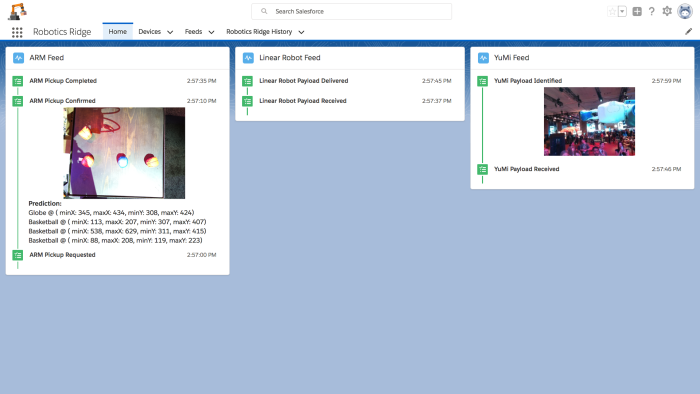The height and width of the screenshot is (394, 700).
Task: Click the YuMi Feed panel icon
Action: pos(483,58)
